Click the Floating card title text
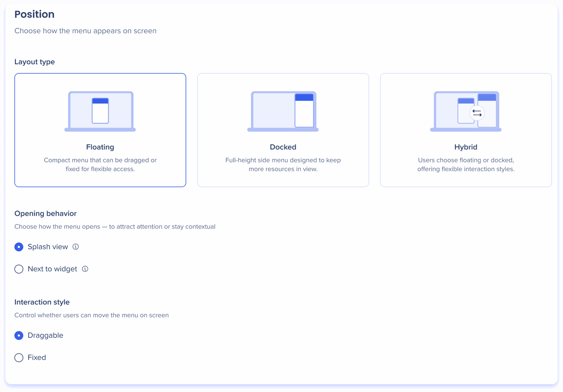 click(100, 147)
